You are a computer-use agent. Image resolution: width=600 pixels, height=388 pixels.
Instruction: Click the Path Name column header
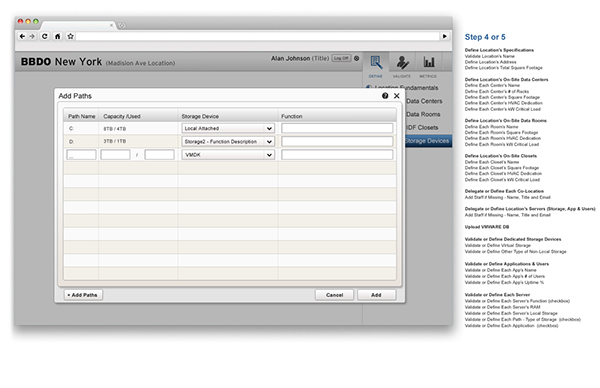pos(82,116)
